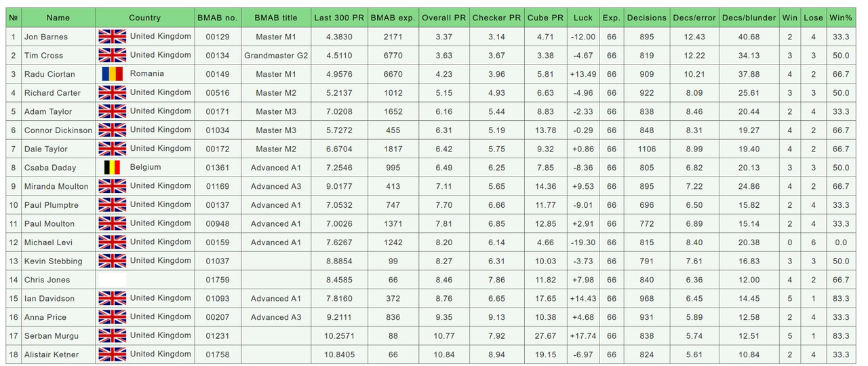Viewport: 868px width, 366px height.
Task: Click Luck value +17.74
Action: (583, 335)
